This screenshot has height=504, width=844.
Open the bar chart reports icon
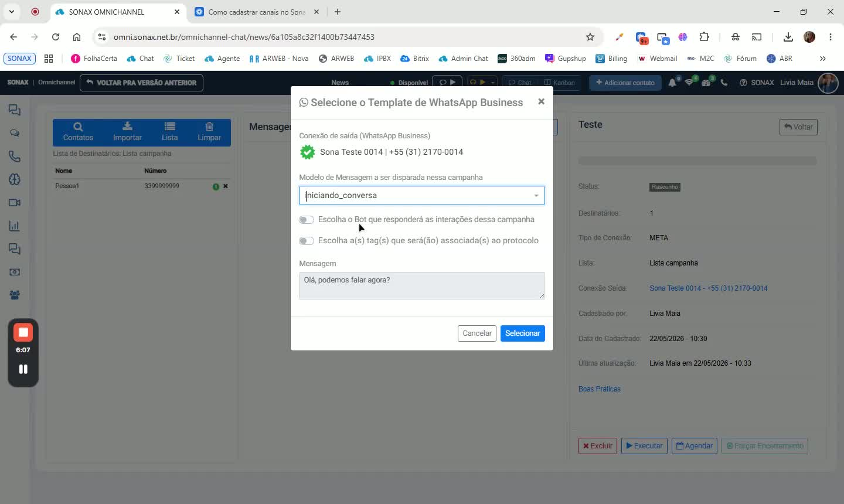[15, 226]
